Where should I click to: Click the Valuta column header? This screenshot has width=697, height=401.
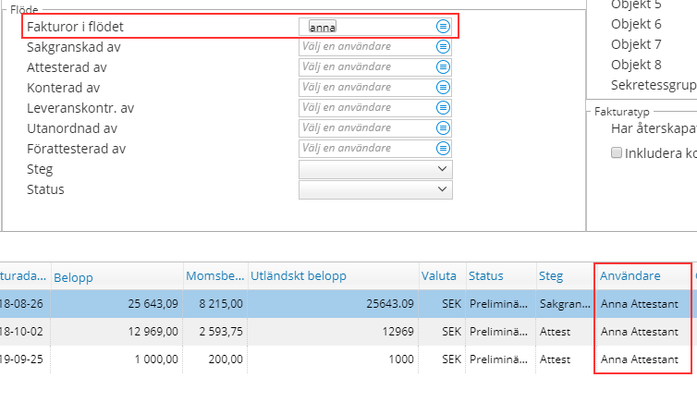(x=438, y=276)
